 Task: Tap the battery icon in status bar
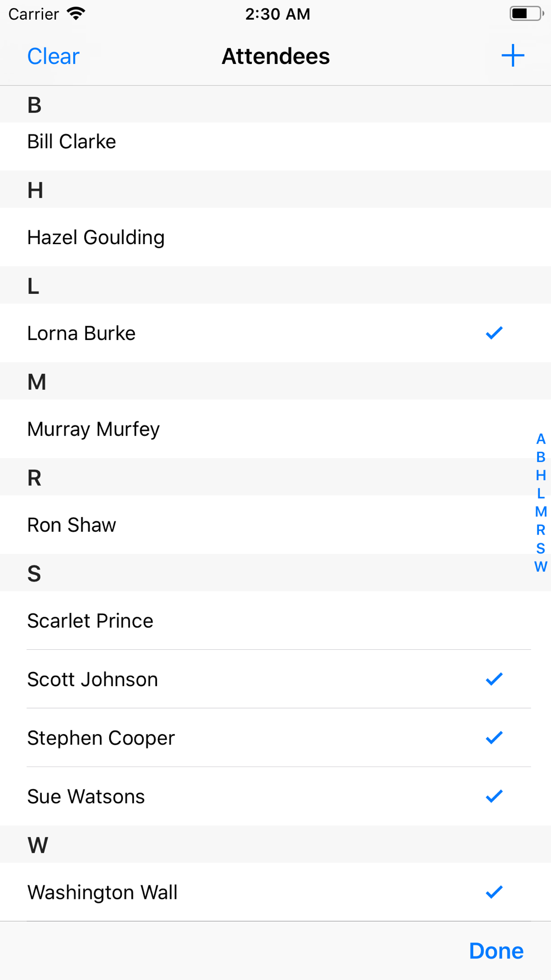point(527,14)
